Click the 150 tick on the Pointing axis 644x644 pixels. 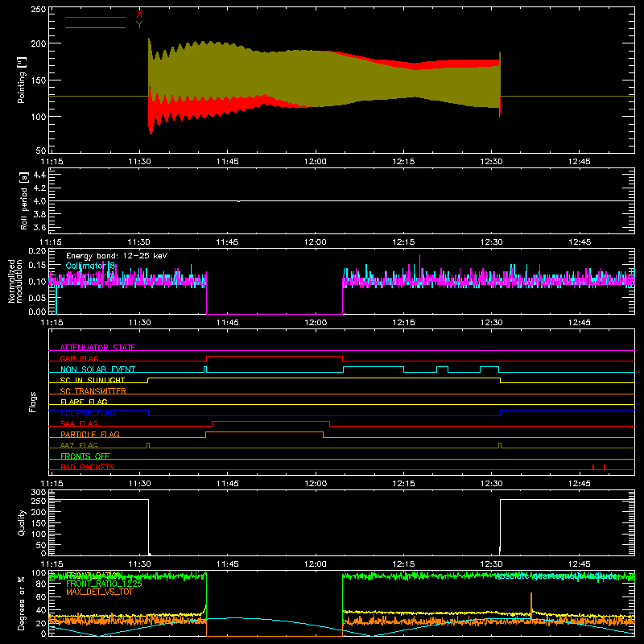(39, 80)
